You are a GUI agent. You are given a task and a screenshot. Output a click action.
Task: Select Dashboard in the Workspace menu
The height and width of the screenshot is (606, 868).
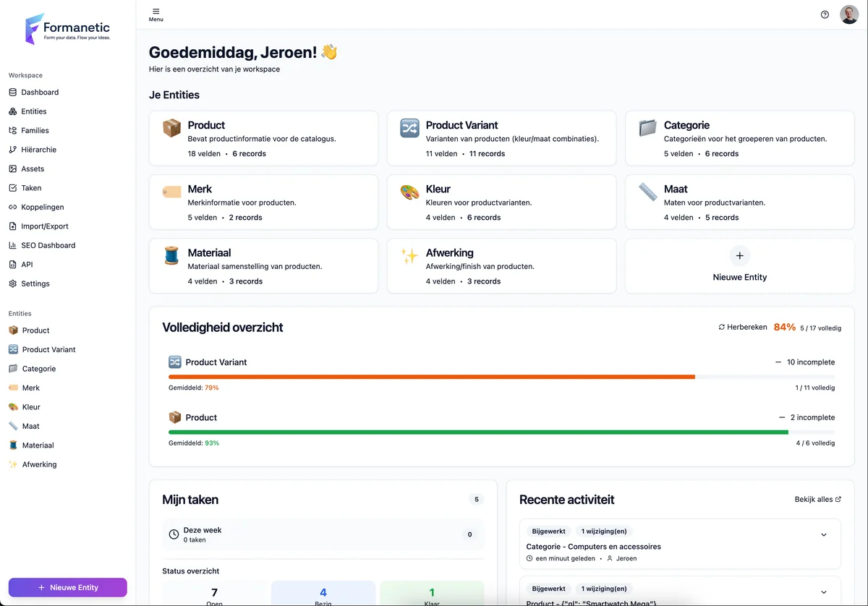[x=38, y=92]
